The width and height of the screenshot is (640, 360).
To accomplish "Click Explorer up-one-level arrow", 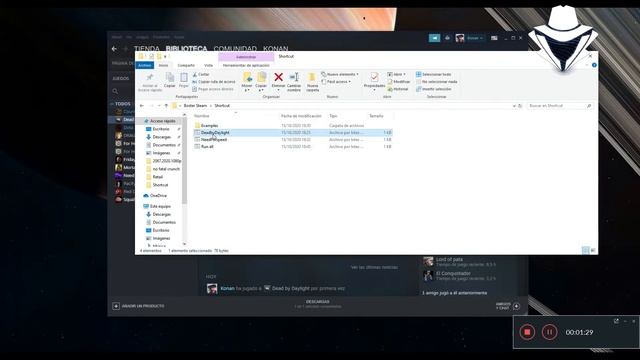I will [166, 106].
